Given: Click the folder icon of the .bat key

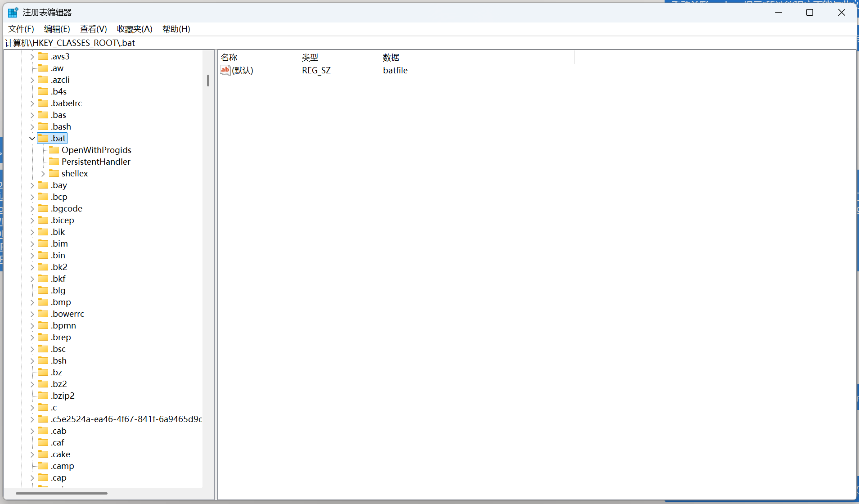Looking at the screenshot, I should point(43,138).
